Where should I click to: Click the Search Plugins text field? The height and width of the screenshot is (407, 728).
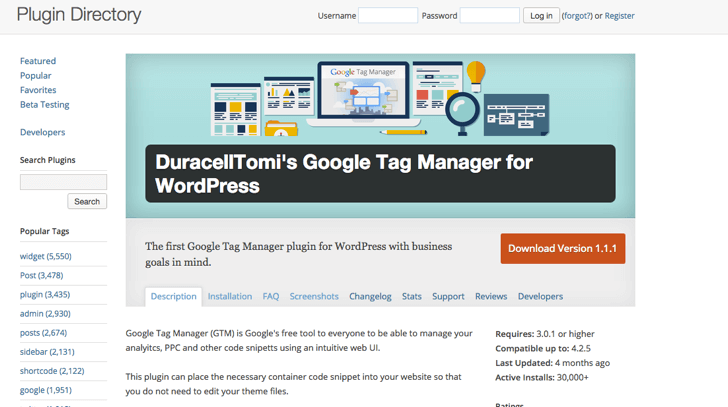(63, 182)
